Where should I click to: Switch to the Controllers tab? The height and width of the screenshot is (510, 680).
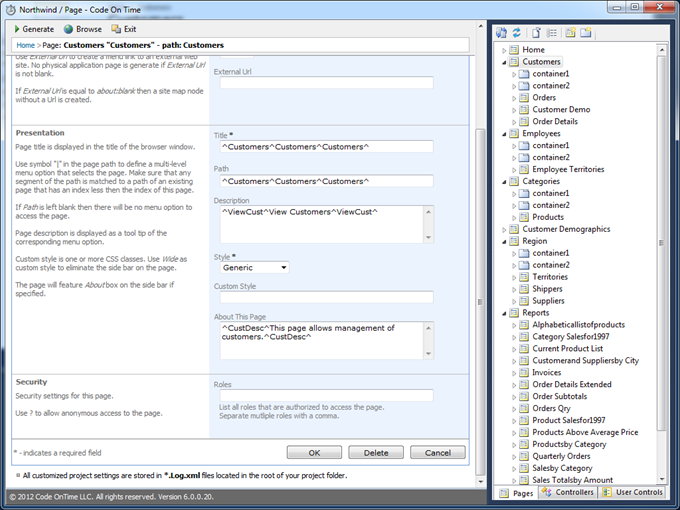[x=568, y=492]
